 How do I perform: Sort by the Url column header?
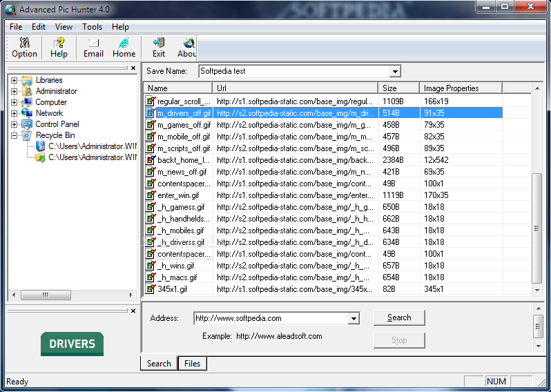point(296,88)
